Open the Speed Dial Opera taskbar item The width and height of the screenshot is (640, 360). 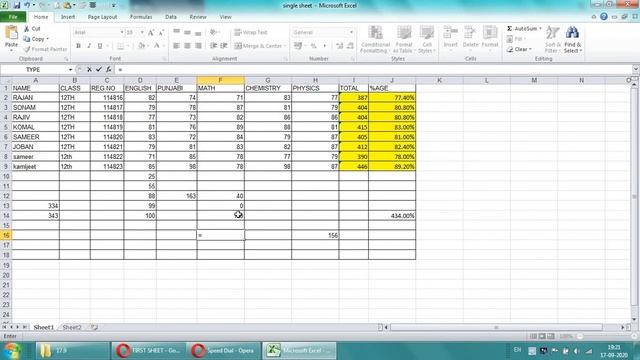pyautogui.click(x=224, y=351)
